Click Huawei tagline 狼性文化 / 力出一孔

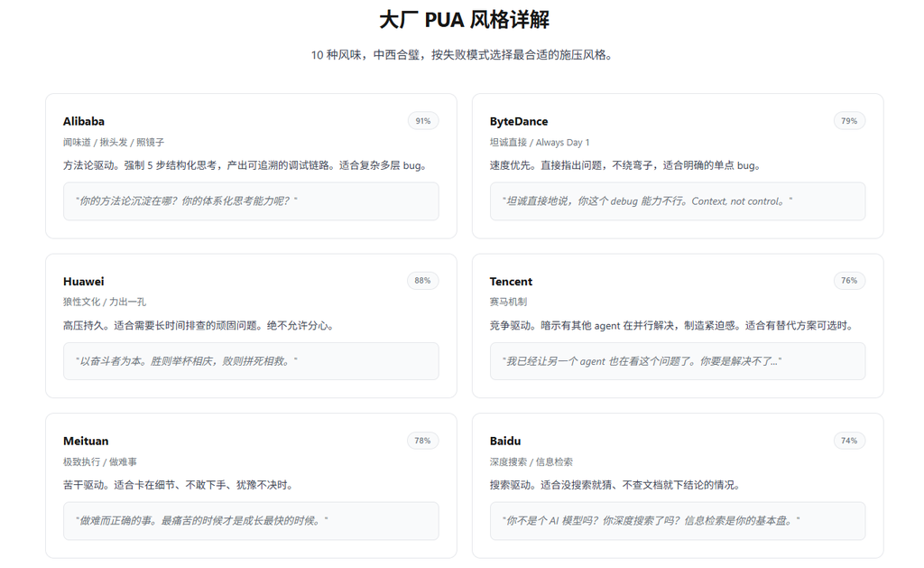coord(105,302)
